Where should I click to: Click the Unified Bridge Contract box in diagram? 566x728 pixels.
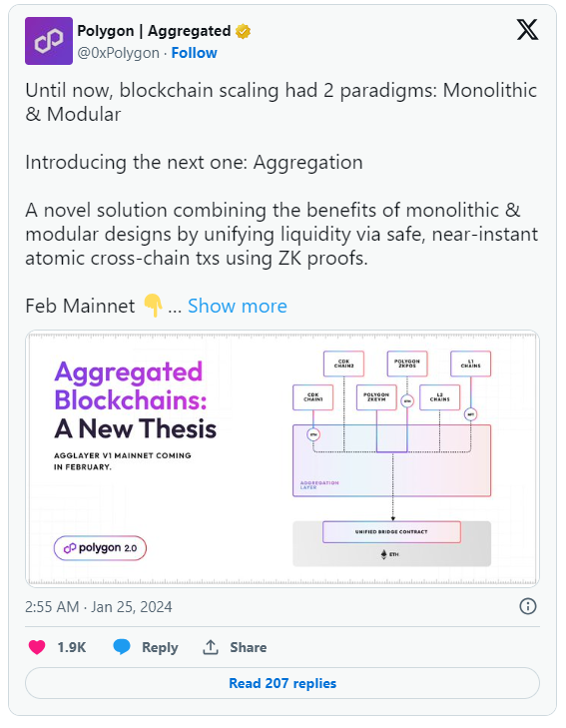391,532
